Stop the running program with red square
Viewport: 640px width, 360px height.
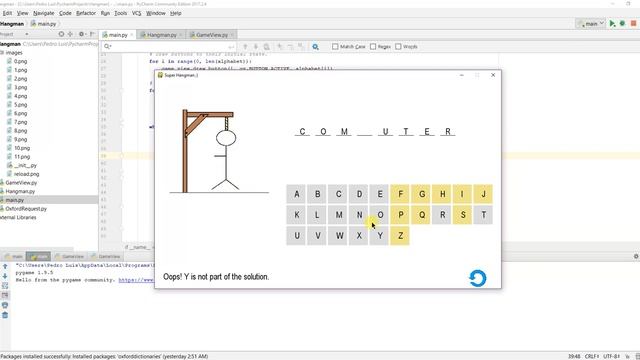pos(634,24)
